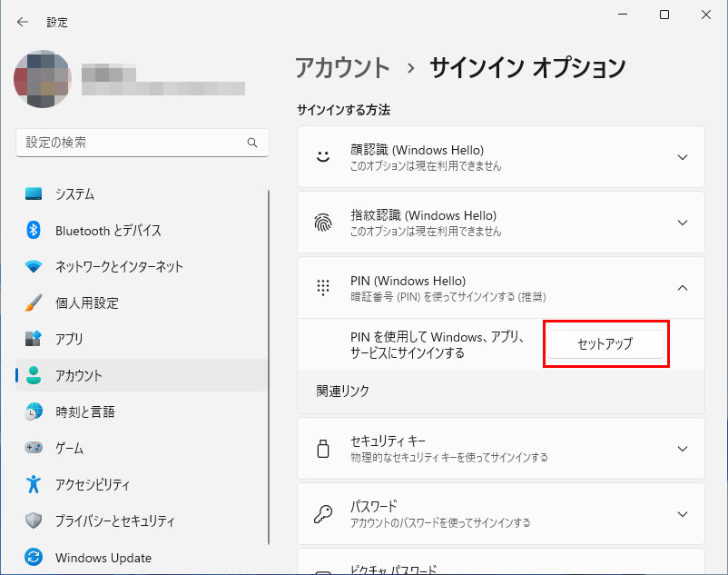Open Bluetooth とデバイス settings

pos(142,230)
